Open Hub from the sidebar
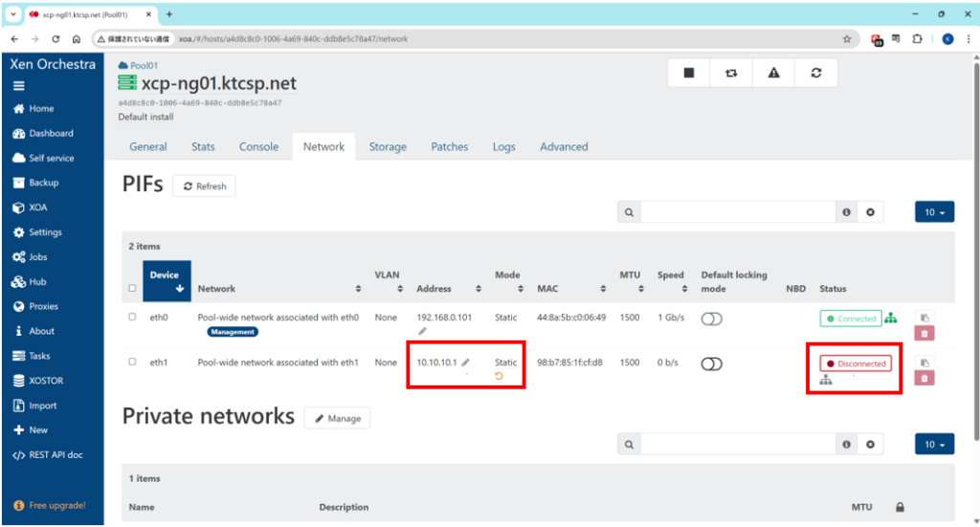The image size is (980, 527). point(36,282)
